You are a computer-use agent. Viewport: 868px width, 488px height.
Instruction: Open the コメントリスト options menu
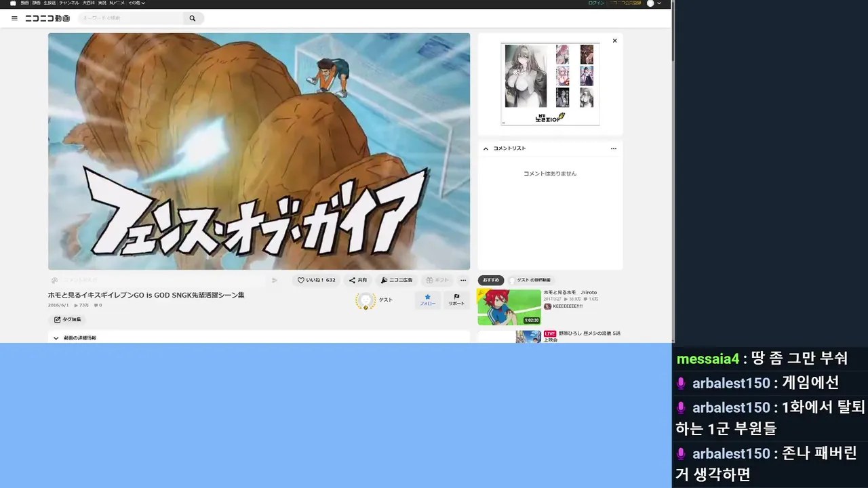click(x=614, y=148)
